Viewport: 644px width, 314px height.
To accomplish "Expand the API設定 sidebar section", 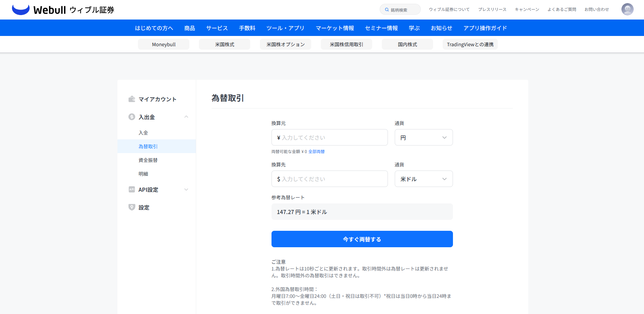I will coord(186,189).
